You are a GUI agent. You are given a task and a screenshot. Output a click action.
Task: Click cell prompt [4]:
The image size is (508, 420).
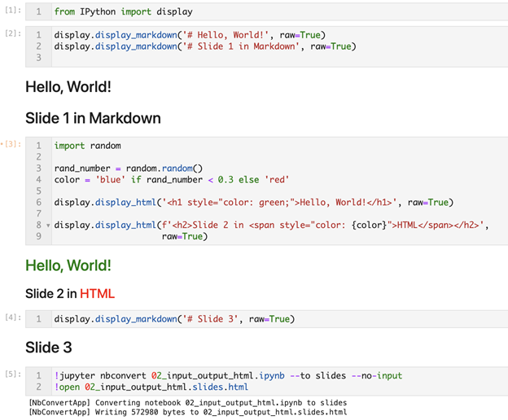pos(13,317)
